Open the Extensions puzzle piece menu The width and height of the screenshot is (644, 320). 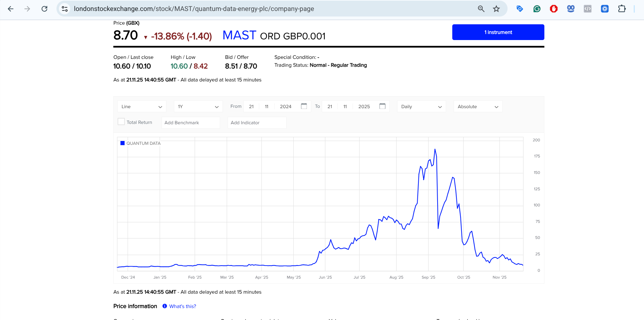pos(622,9)
